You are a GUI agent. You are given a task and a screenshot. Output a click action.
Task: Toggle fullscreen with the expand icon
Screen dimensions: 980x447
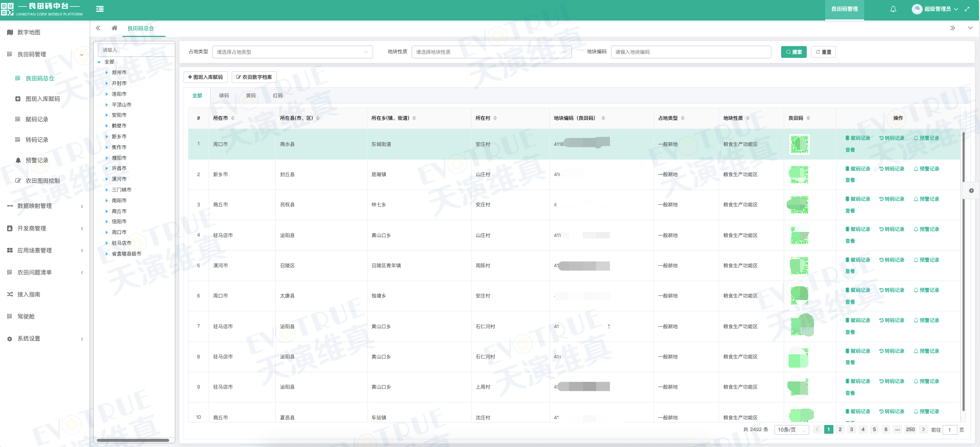[x=967, y=9]
